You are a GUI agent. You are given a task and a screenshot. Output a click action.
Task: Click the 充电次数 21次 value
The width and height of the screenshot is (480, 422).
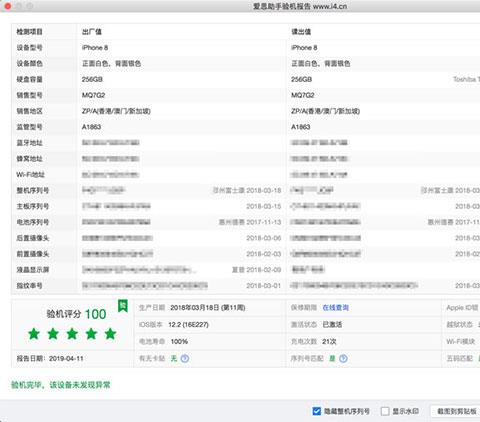(329, 341)
